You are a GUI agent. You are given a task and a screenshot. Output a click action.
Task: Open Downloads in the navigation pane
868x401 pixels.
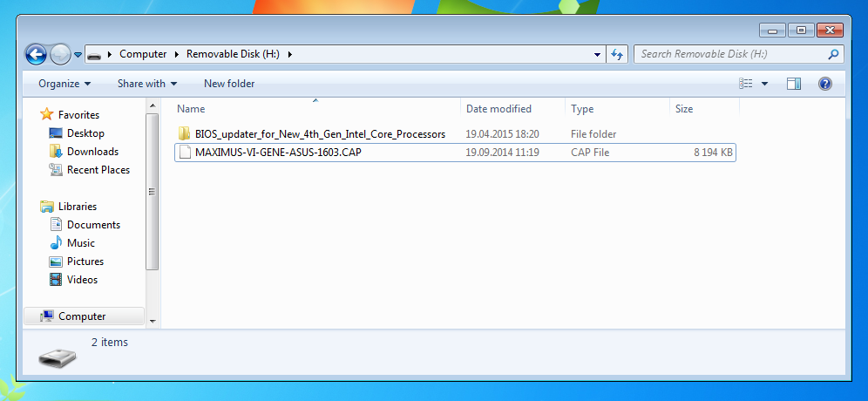click(92, 151)
